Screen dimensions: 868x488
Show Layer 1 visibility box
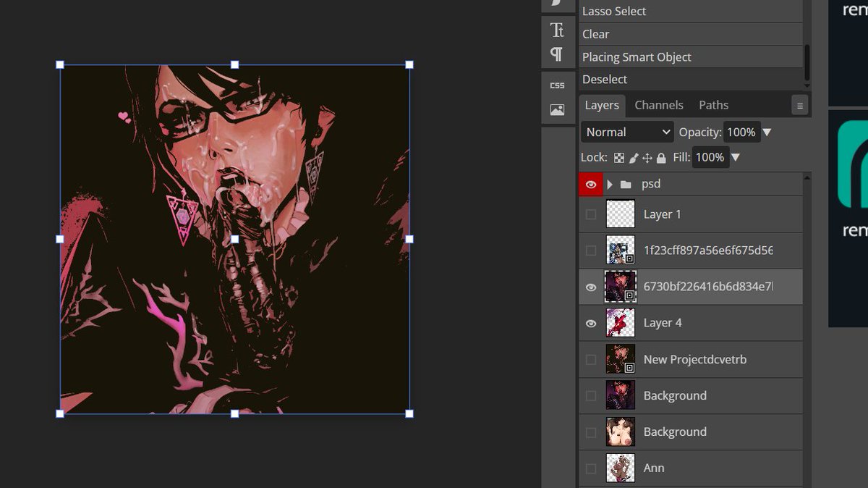(591, 214)
